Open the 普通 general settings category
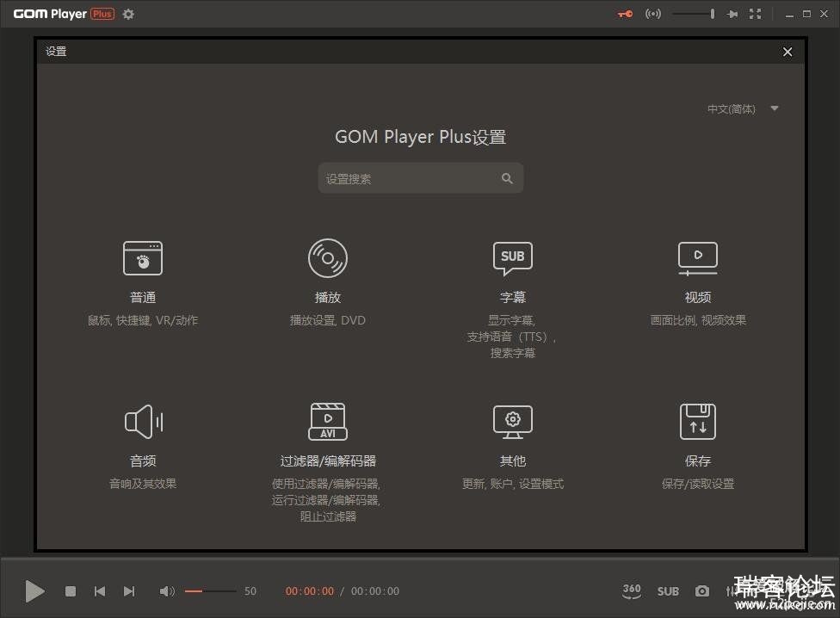The image size is (840, 618). point(143,258)
